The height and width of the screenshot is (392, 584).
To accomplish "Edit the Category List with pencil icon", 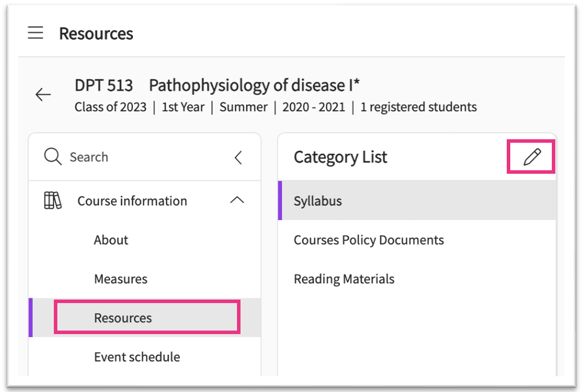I will [x=531, y=157].
